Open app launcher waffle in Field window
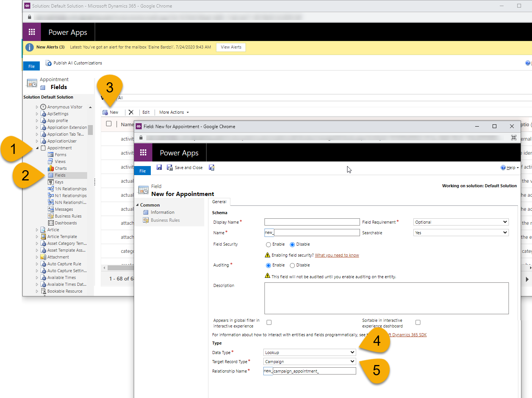The width and height of the screenshot is (532, 398). tap(143, 152)
